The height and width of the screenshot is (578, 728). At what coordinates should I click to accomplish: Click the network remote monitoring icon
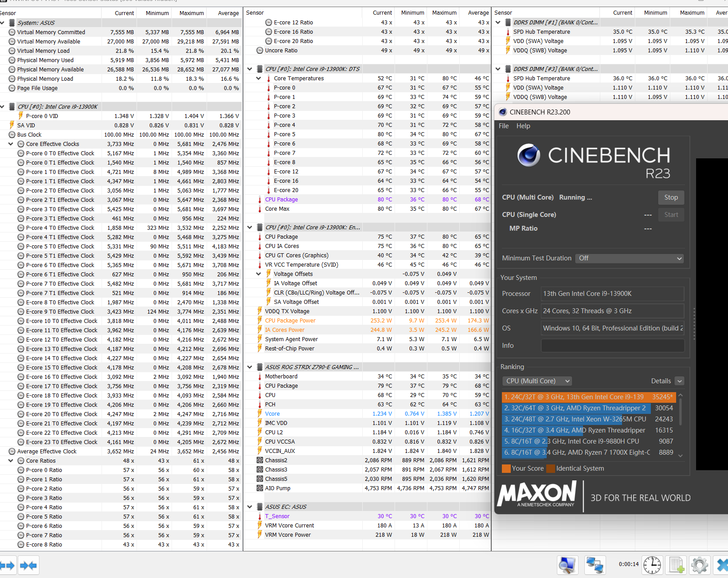pos(595,565)
